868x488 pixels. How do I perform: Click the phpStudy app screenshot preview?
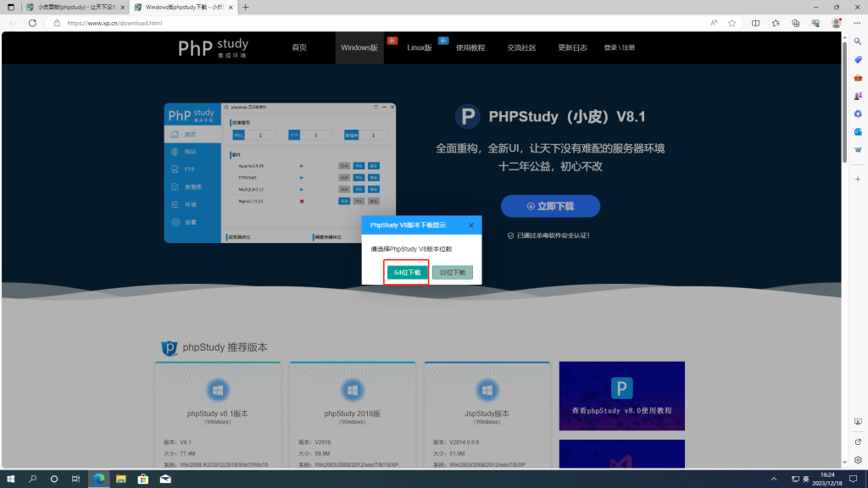(280, 173)
